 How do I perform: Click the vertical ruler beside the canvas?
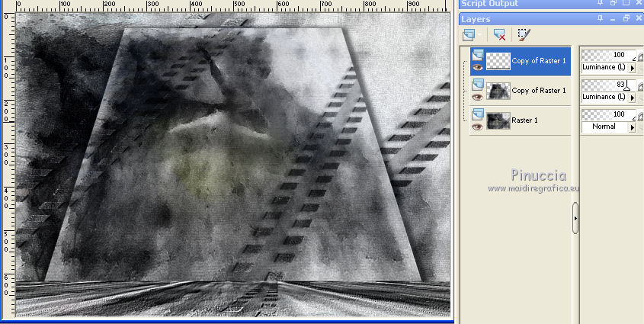click(8, 164)
